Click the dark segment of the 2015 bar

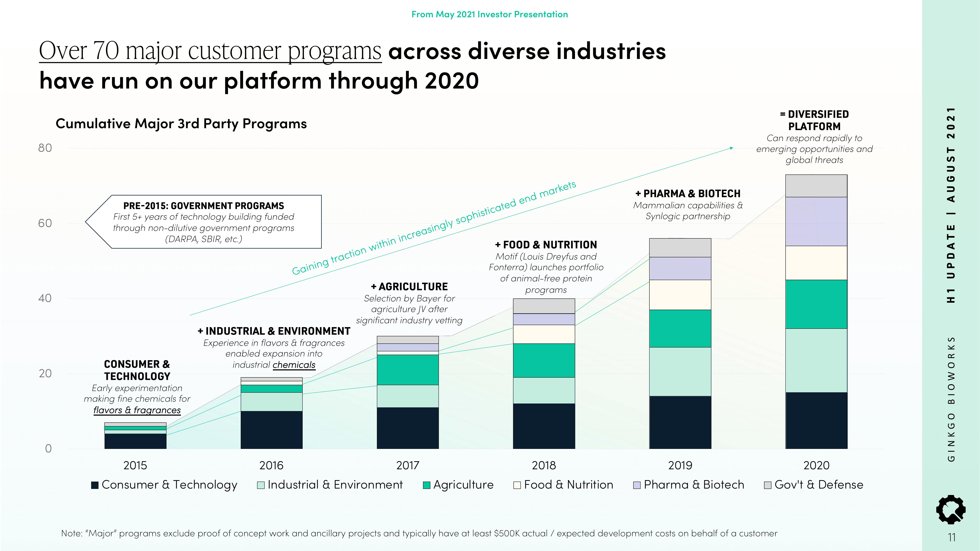135,441
